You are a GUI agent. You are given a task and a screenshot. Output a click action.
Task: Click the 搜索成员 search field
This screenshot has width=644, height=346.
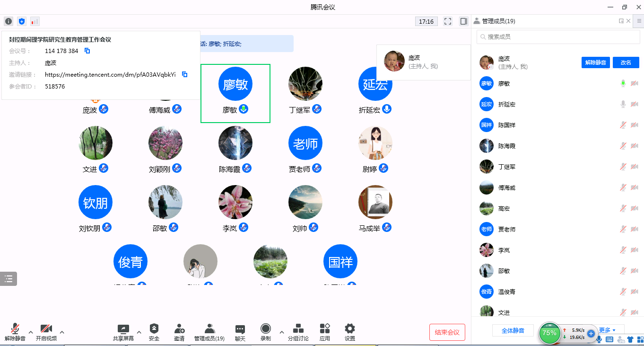[x=558, y=36]
